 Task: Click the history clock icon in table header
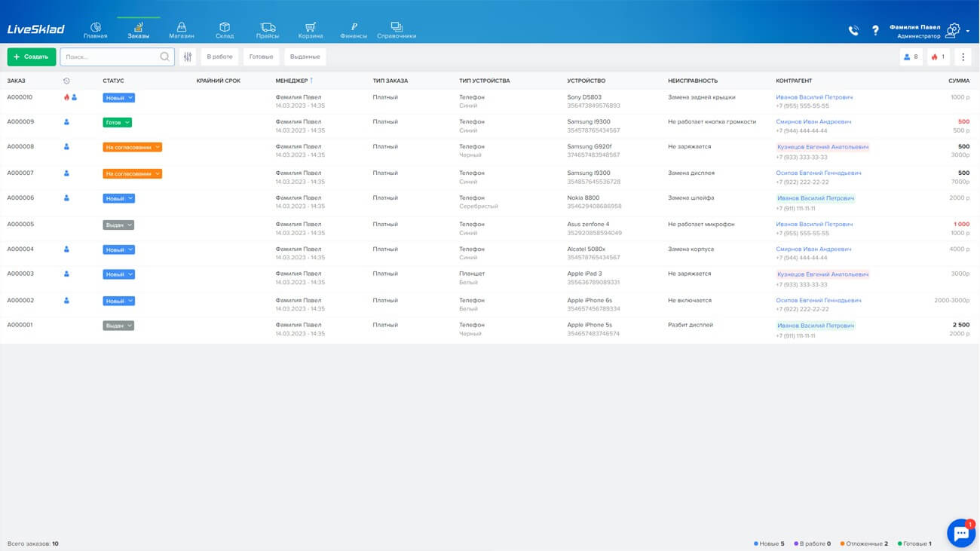66,81
